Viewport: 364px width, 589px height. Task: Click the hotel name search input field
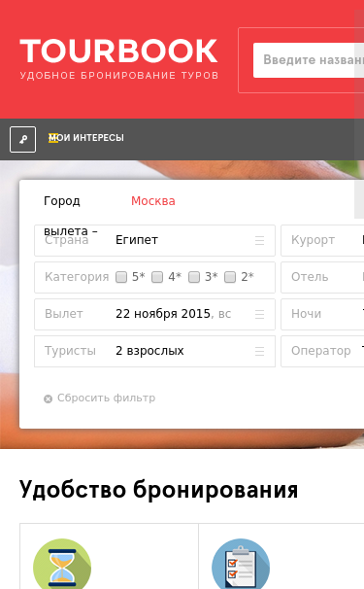(x=309, y=60)
